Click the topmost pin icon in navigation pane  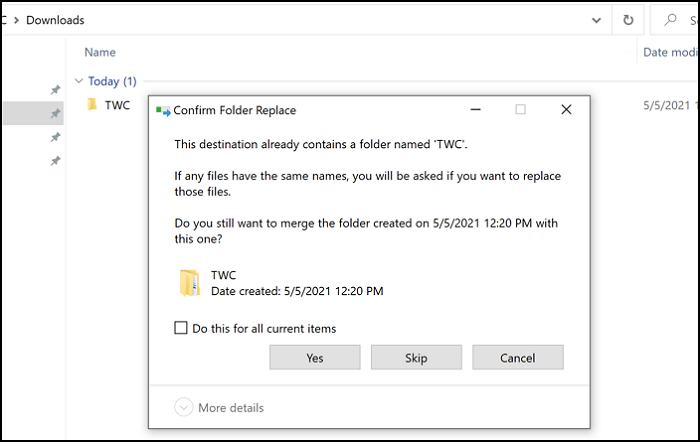(x=56, y=90)
